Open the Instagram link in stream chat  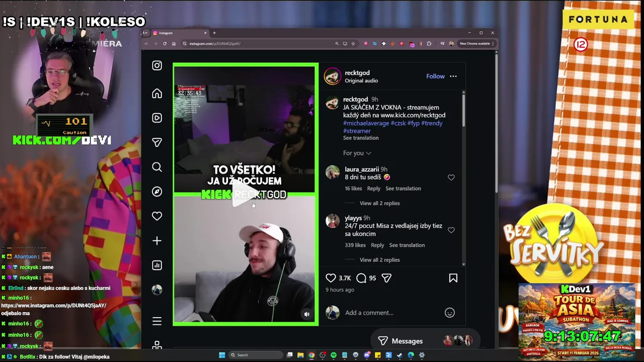click(53, 306)
